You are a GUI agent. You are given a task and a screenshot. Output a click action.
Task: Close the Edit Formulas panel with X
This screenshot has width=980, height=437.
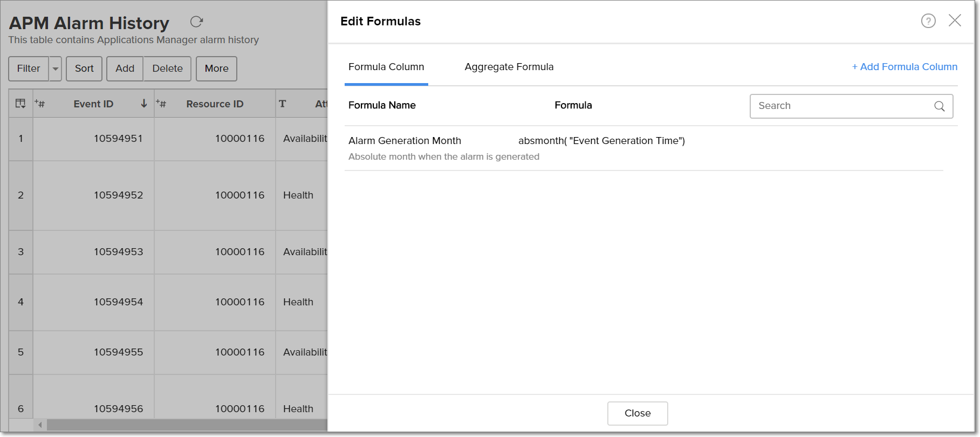tap(955, 21)
